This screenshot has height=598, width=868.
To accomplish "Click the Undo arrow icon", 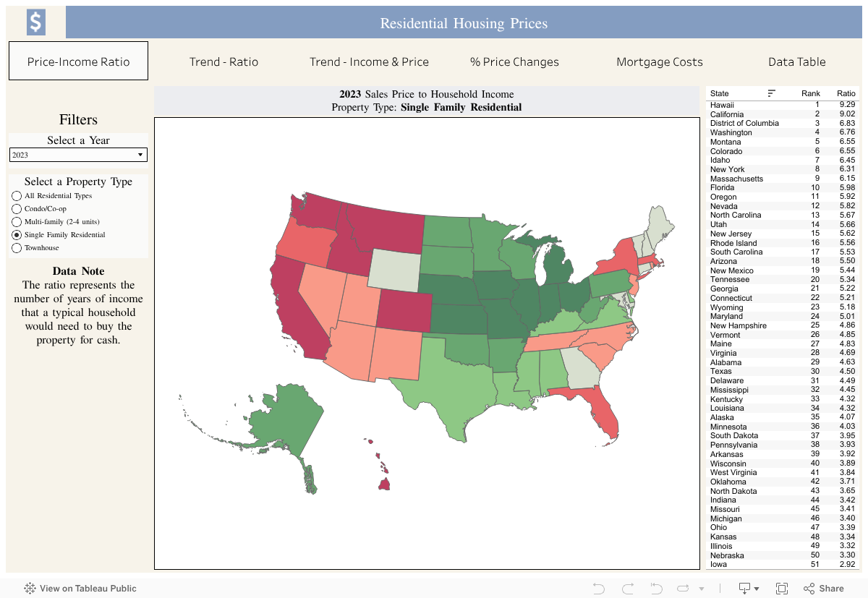I will click(x=598, y=589).
